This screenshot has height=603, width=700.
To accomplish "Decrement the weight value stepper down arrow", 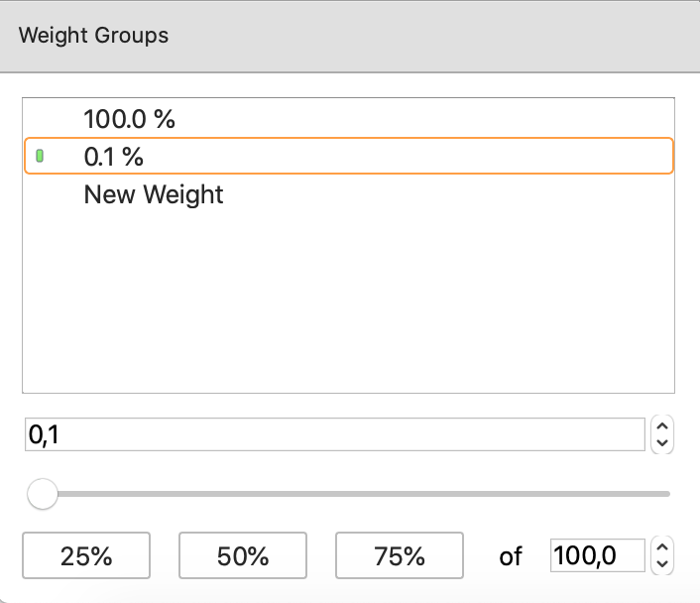I will [x=663, y=442].
